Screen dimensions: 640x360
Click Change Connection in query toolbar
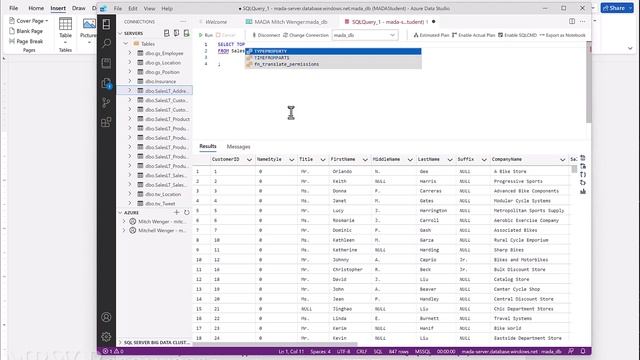(x=306, y=35)
